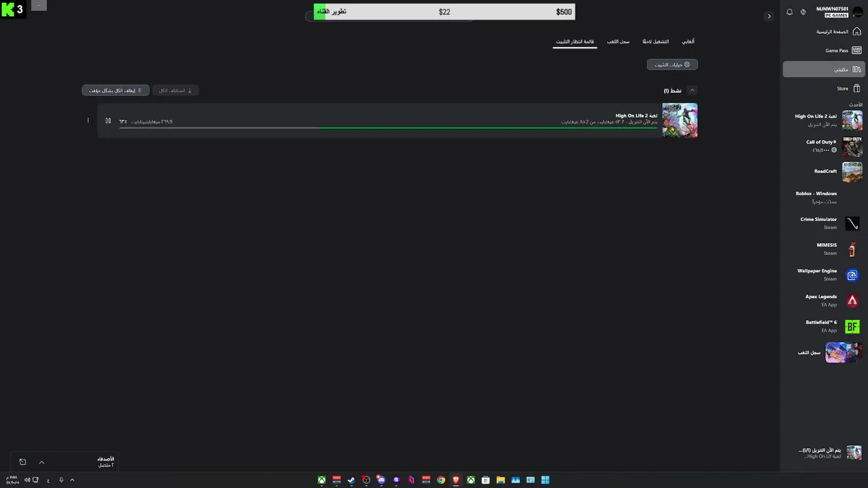The height and width of the screenshot is (488, 868).
Task: Select مكتبتي library in the sidebar
Action: pos(823,69)
